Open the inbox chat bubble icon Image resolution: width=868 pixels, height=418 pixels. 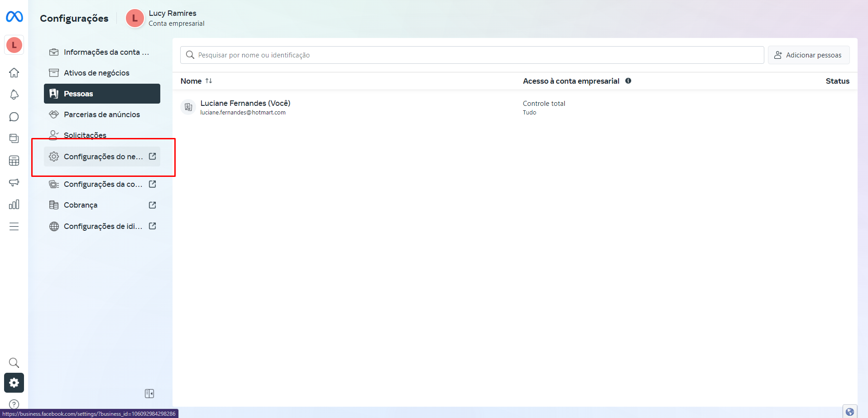pyautogui.click(x=14, y=117)
